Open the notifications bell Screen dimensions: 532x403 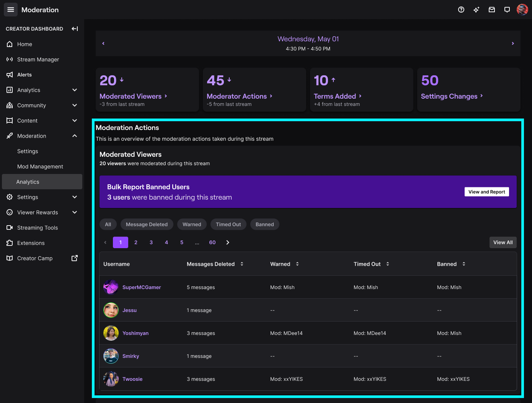click(507, 10)
